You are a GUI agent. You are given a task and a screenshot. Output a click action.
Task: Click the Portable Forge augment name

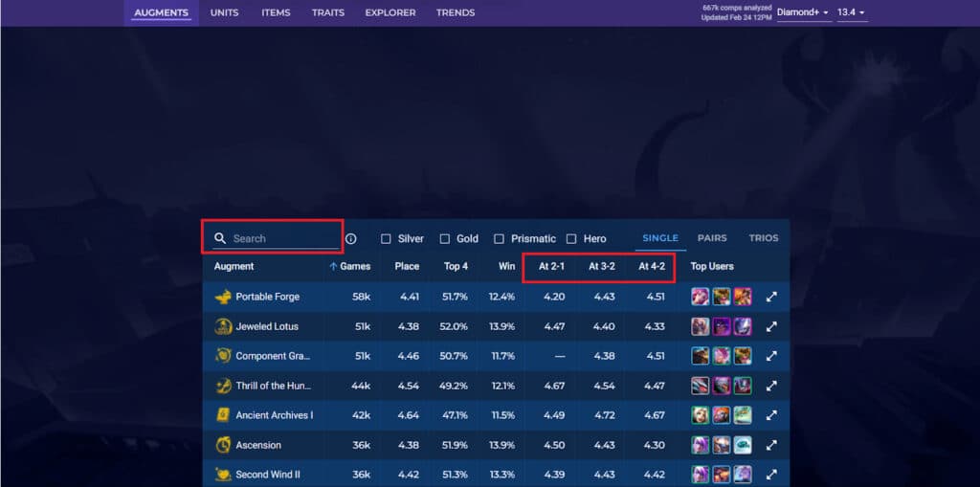[x=268, y=297]
